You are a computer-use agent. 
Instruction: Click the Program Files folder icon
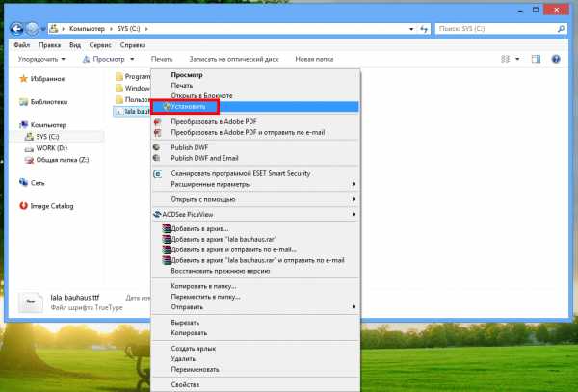tap(119, 77)
